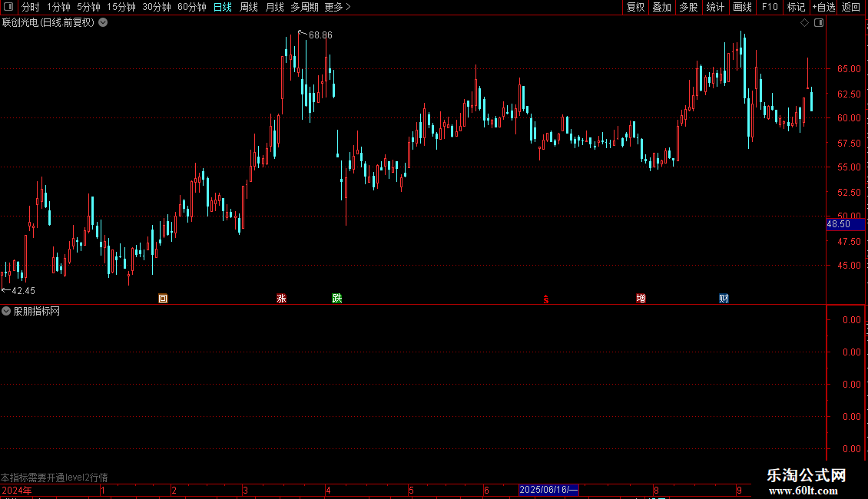Open the 多周期 multi-period view
This screenshot has height=499, width=868.
click(x=304, y=7)
